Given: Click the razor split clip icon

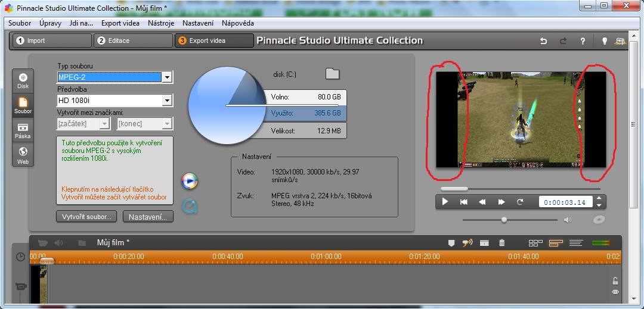Looking at the screenshot, I should tap(467, 243).
